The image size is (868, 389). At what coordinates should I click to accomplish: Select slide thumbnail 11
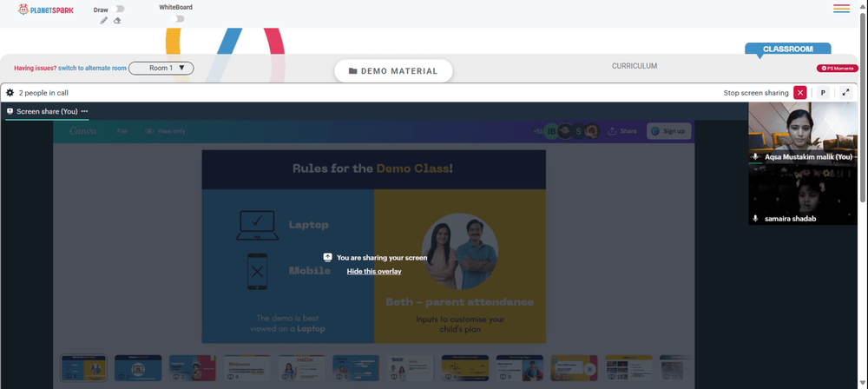[x=628, y=368]
